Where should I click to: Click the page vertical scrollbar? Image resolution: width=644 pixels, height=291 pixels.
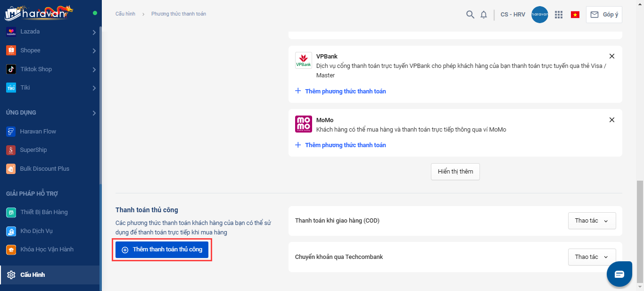pyautogui.click(x=640, y=232)
